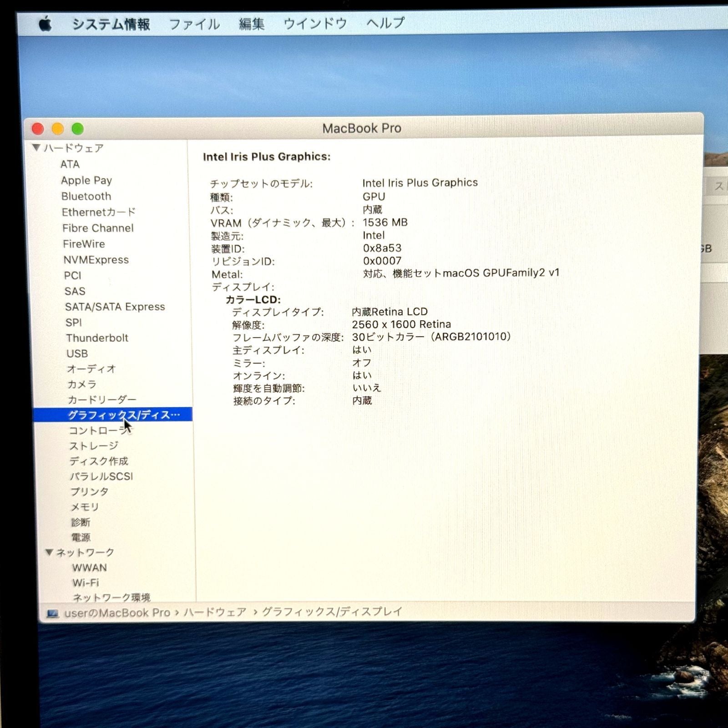728x728 pixels.
Task: Select 診断 in the sidebar
Action: (81, 522)
